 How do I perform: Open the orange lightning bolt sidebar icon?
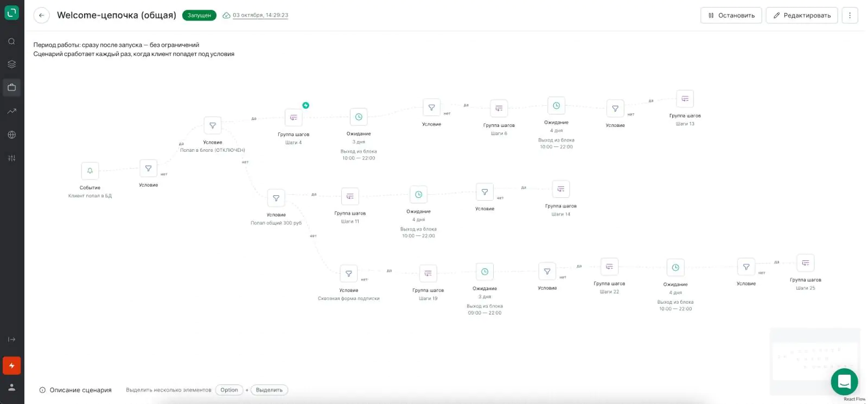(11, 365)
